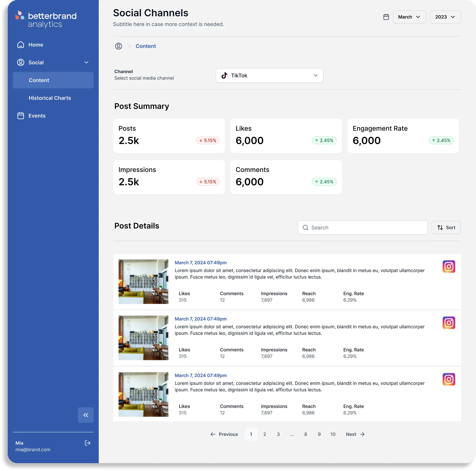Click the Posts 5.15% decrease badge

pos(208,141)
